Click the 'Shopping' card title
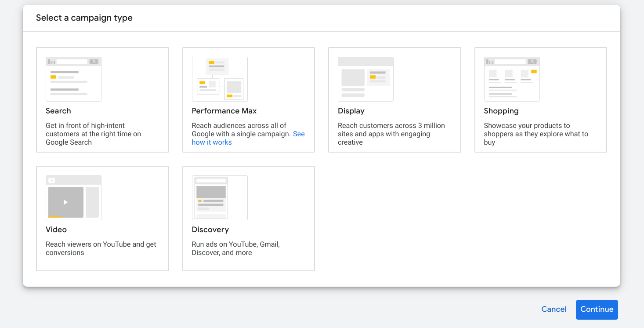The image size is (644, 328). point(501,111)
